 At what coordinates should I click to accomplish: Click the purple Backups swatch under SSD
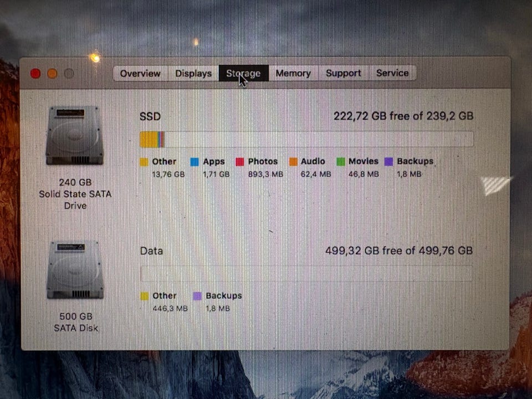(389, 162)
